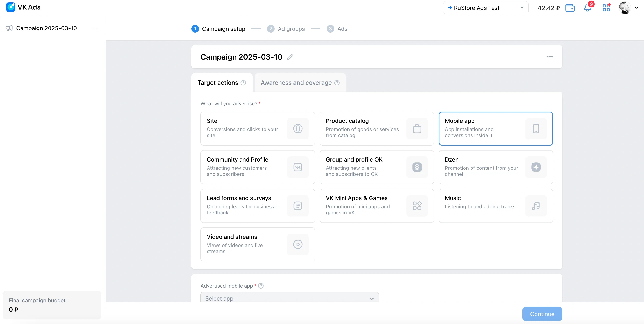Viewport: 644px width, 324px height.
Task: Go to Ads step
Action: [x=337, y=29]
